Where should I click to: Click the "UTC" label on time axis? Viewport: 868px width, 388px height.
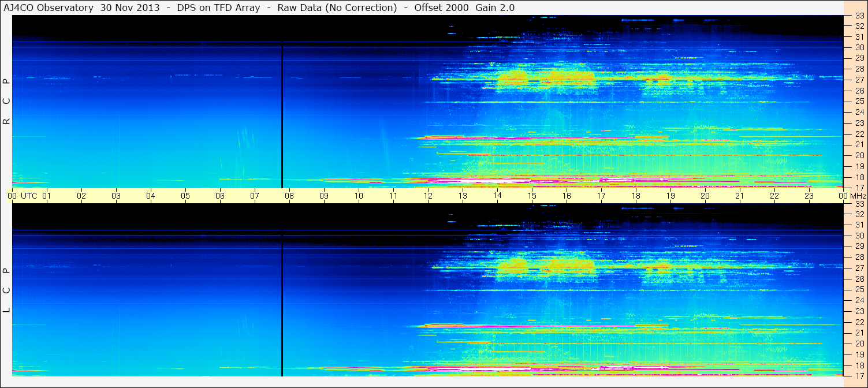[29, 196]
